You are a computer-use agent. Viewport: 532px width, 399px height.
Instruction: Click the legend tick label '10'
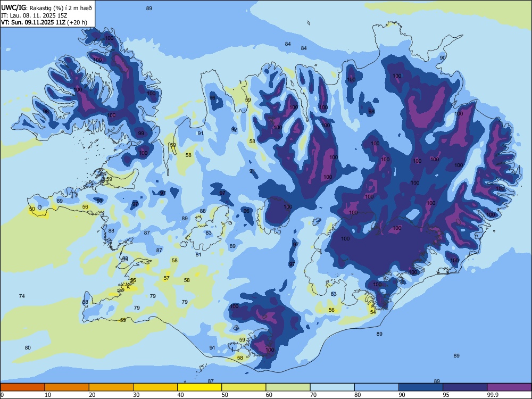pyautogui.click(x=48, y=395)
